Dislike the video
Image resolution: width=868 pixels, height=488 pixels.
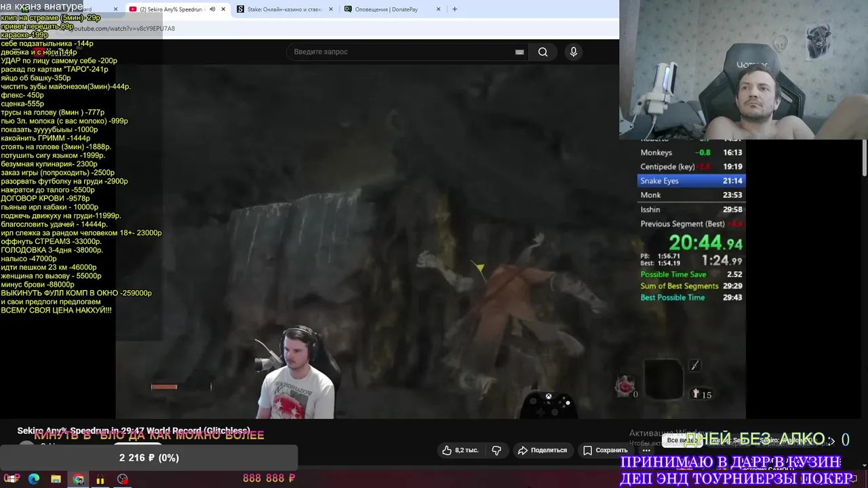pyautogui.click(x=496, y=450)
